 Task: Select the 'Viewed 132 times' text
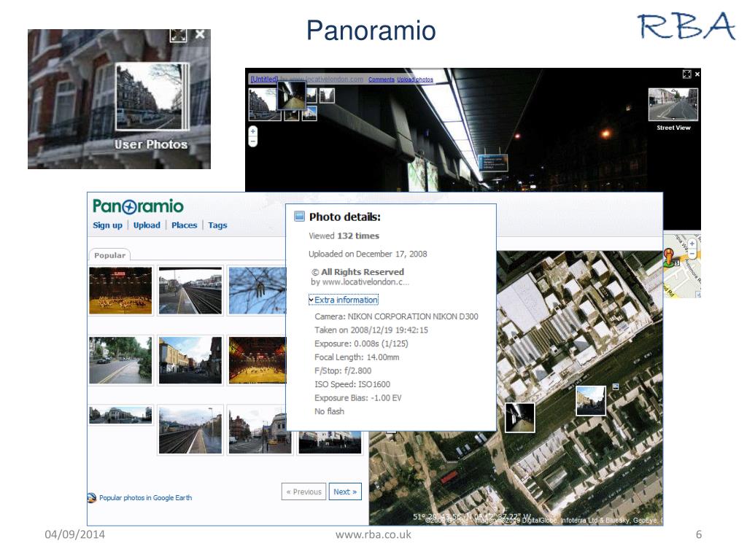click(344, 236)
